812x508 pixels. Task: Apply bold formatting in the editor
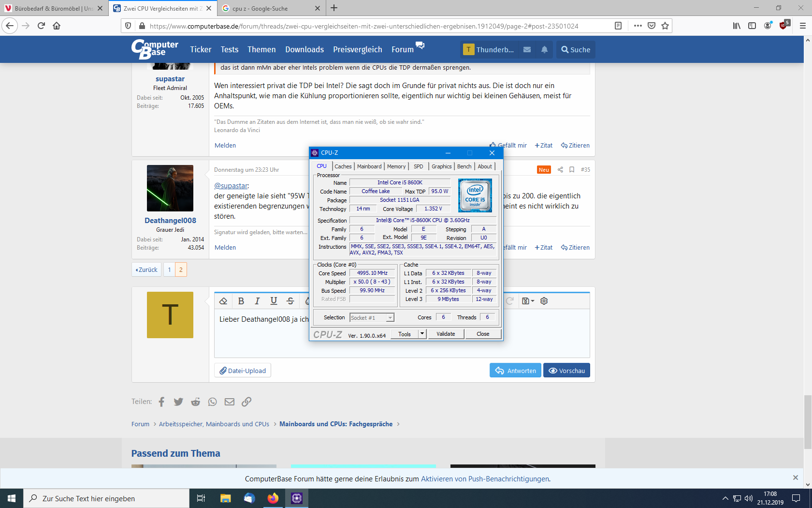[x=241, y=301]
